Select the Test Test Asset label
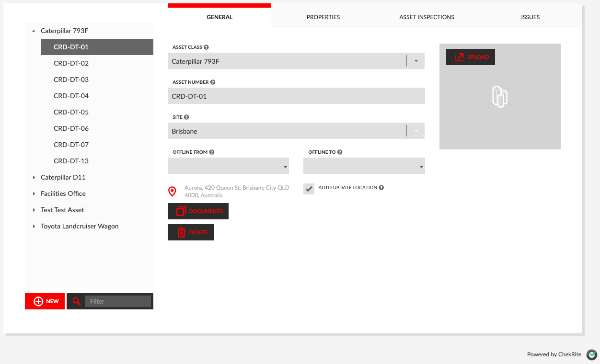Image resolution: width=600 pixels, height=364 pixels. [62, 210]
